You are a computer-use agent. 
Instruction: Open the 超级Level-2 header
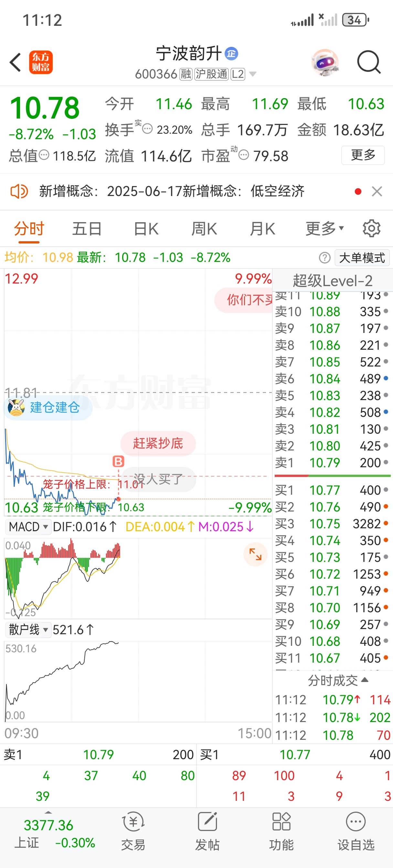(x=333, y=281)
